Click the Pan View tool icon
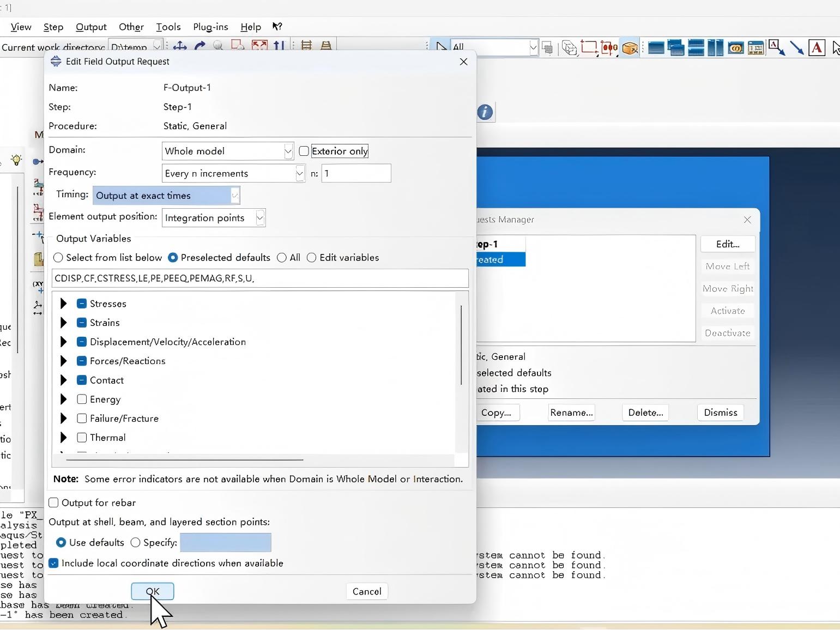840x630 pixels. [180, 47]
